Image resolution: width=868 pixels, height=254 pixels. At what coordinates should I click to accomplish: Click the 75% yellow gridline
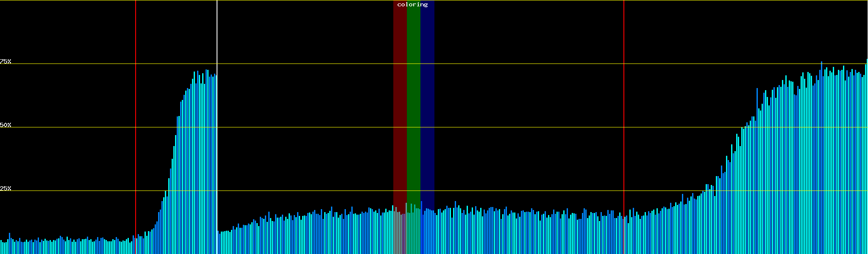509,64
